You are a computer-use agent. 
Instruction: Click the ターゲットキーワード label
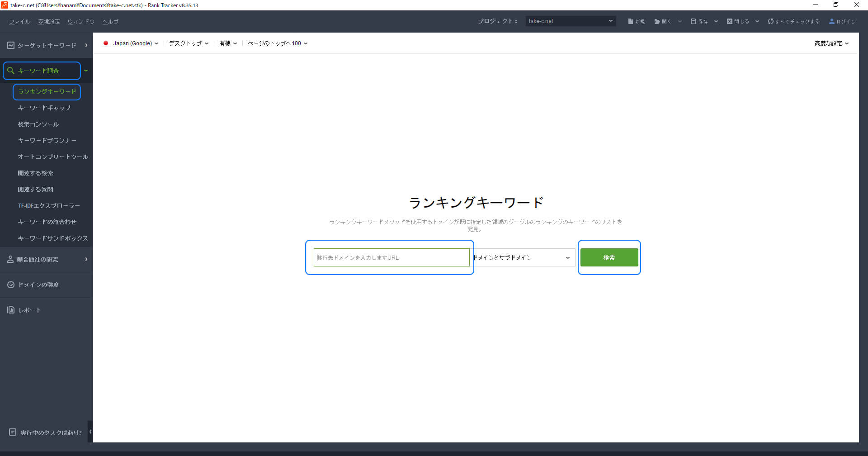(x=47, y=45)
